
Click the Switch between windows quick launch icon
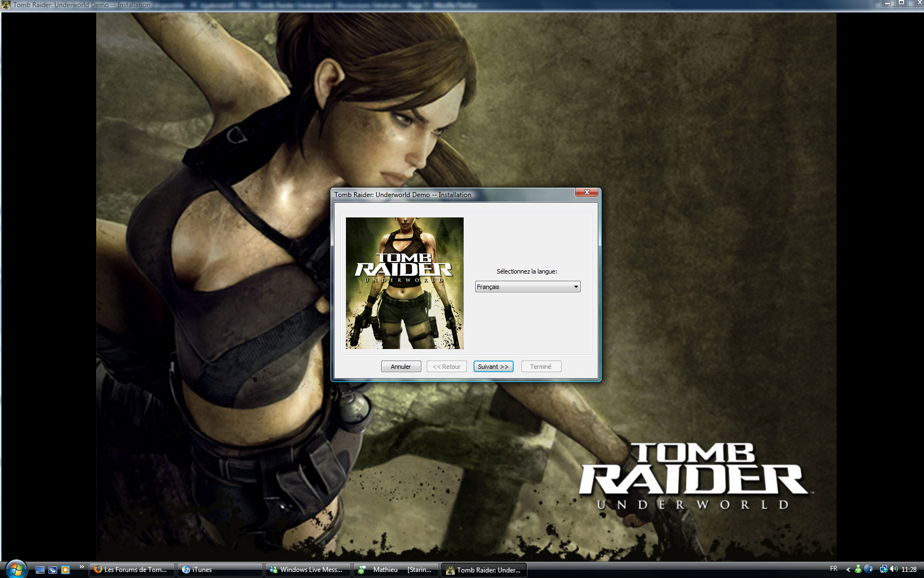[x=53, y=570]
